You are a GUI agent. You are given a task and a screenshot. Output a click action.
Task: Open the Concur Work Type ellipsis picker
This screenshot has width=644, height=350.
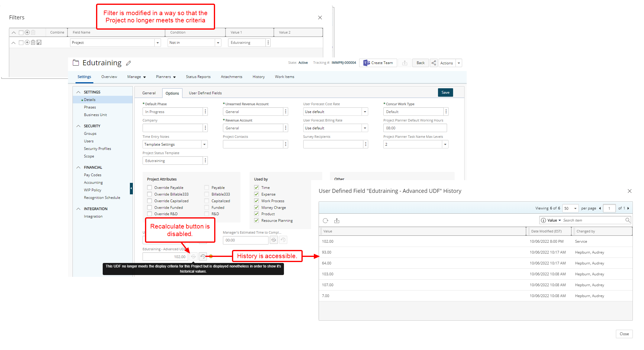tap(446, 112)
